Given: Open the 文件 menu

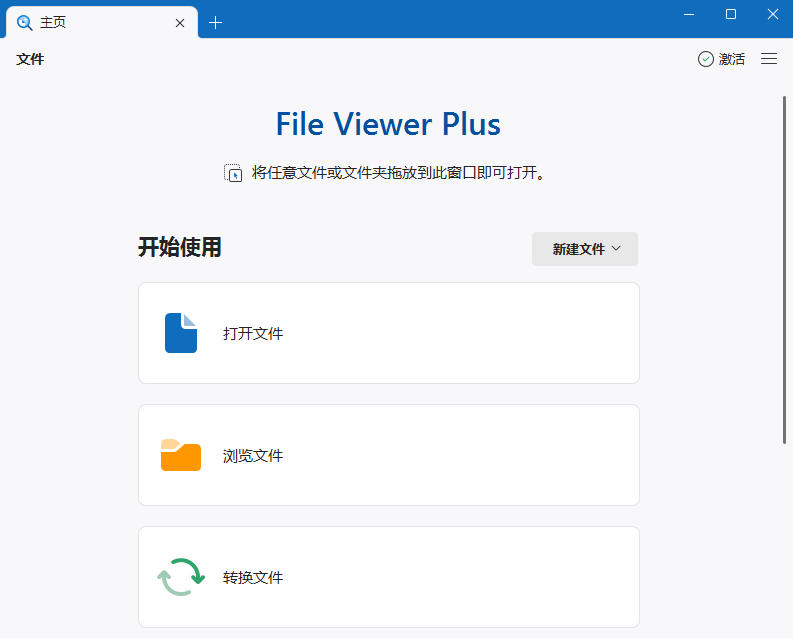Looking at the screenshot, I should 30,59.
